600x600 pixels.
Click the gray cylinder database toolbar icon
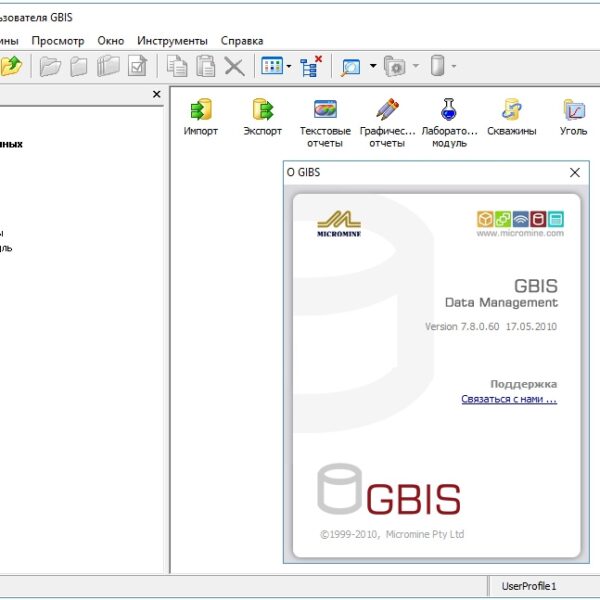tap(437, 66)
